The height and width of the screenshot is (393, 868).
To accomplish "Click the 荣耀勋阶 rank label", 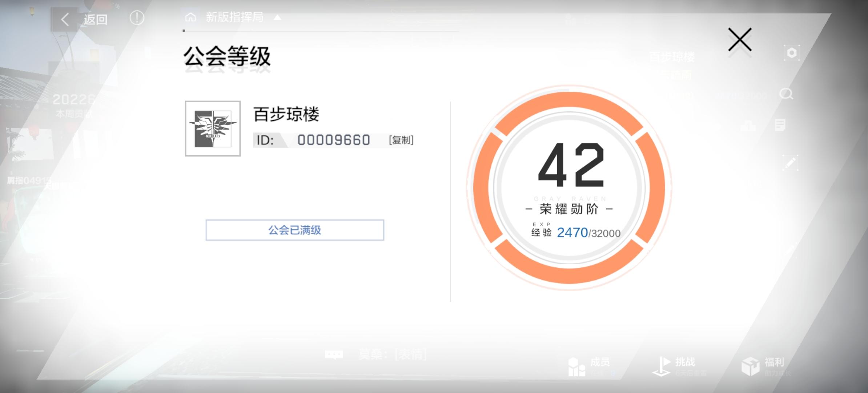I will point(569,209).
